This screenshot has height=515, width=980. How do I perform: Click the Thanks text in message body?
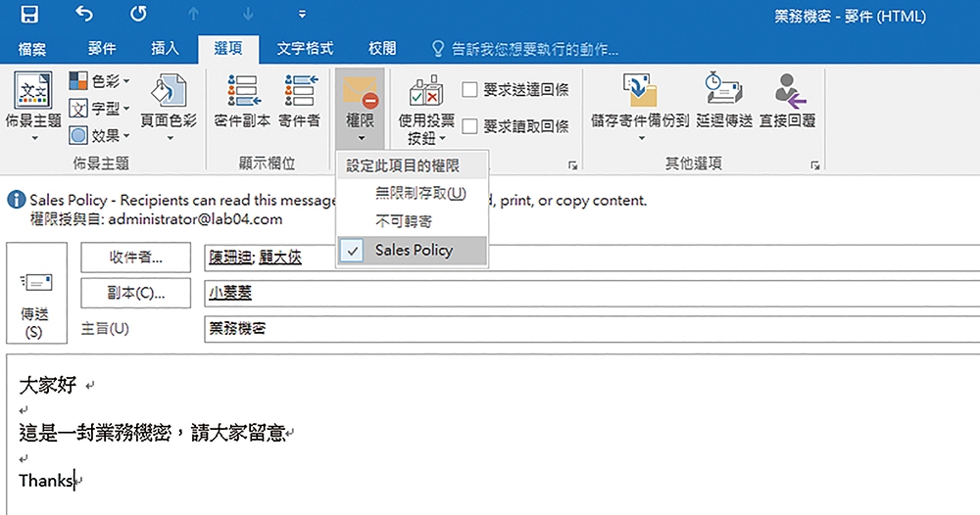[46, 480]
